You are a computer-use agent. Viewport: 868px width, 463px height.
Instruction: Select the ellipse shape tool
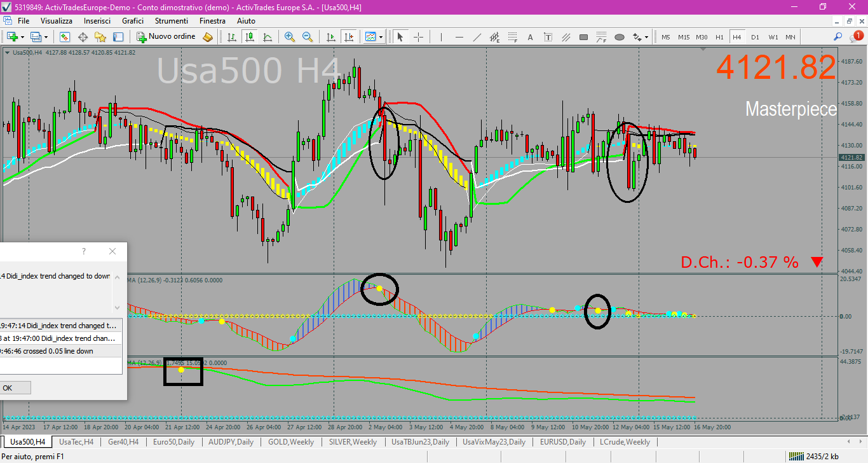(620, 37)
